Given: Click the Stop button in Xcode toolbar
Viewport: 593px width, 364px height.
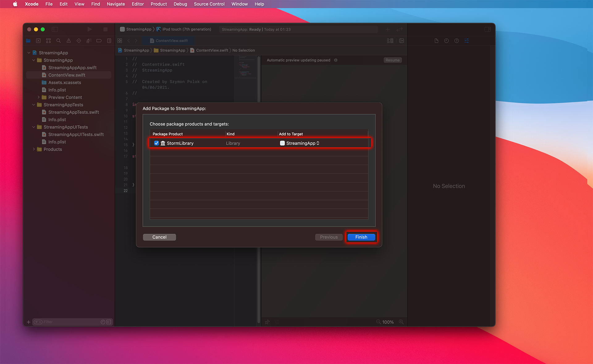Looking at the screenshot, I should pyautogui.click(x=105, y=29).
